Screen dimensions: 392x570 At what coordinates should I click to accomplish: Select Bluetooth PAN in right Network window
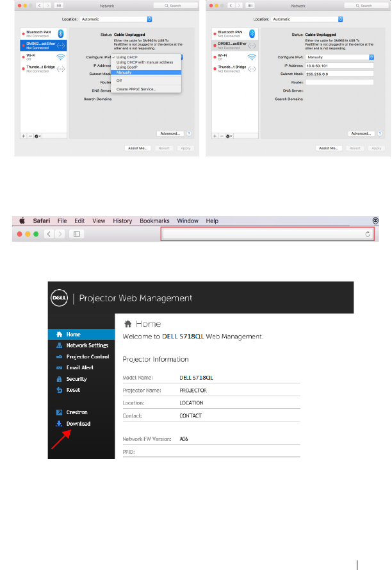tap(234, 34)
